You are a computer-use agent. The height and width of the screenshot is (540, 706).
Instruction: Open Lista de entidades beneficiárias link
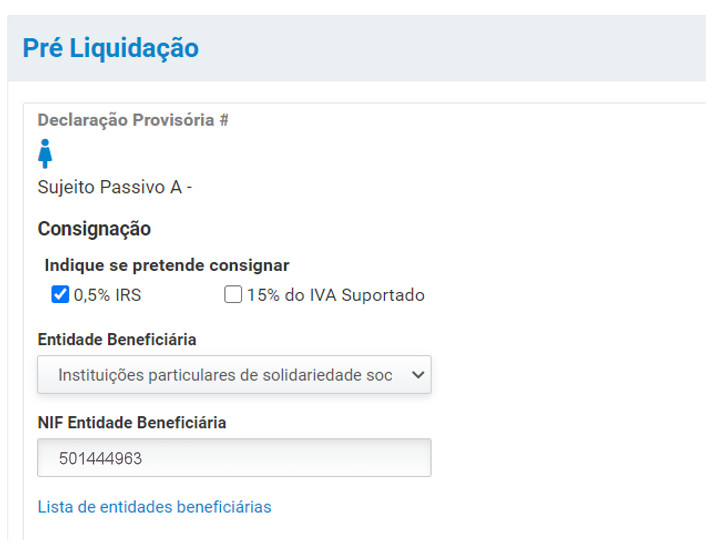pos(154,507)
